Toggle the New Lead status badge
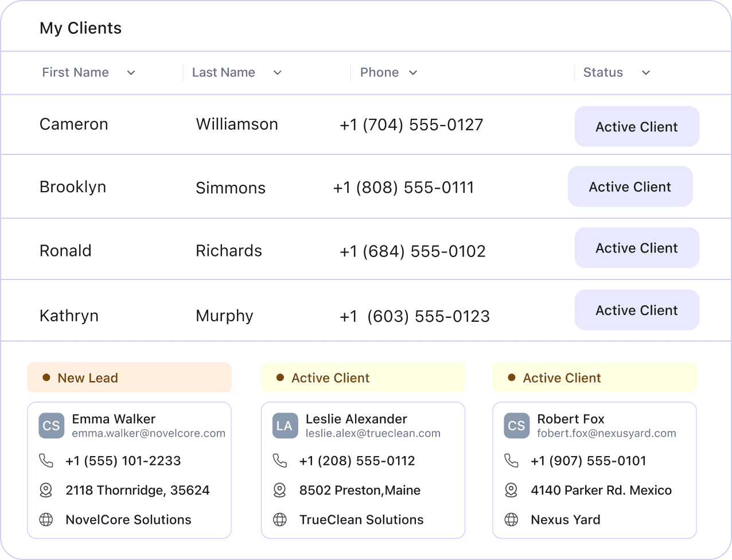This screenshot has height=560, width=732. coord(129,378)
